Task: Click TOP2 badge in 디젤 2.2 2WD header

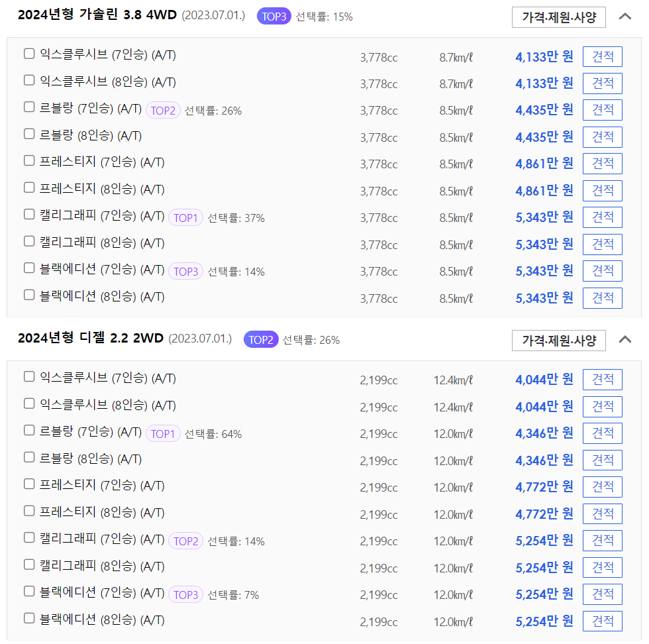Action: coord(261,340)
